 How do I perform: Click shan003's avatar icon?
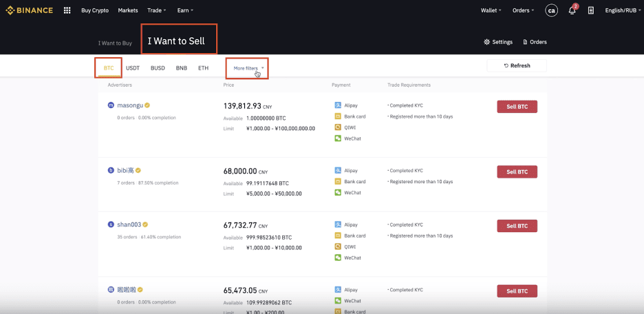pyautogui.click(x=111, y=224)
